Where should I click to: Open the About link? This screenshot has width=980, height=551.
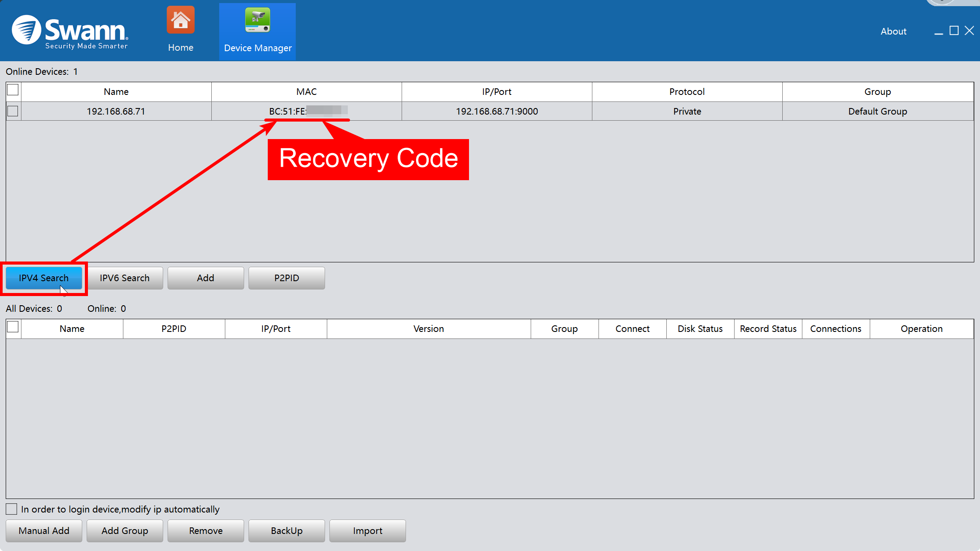(x=893, y=31)
